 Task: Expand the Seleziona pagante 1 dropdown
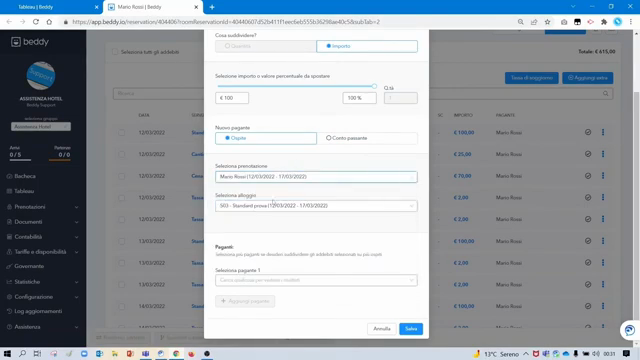(316, 280)
